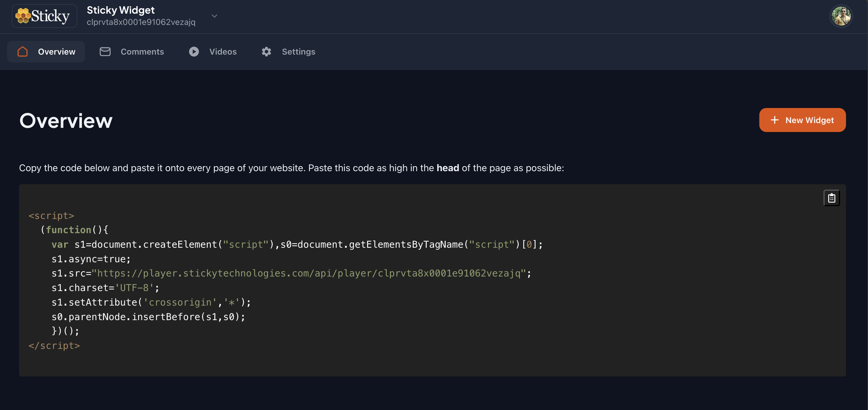This screenshot has height=410, width=868.
Task: Click the bold word head in instructions
Action: [x=447, y=168]
